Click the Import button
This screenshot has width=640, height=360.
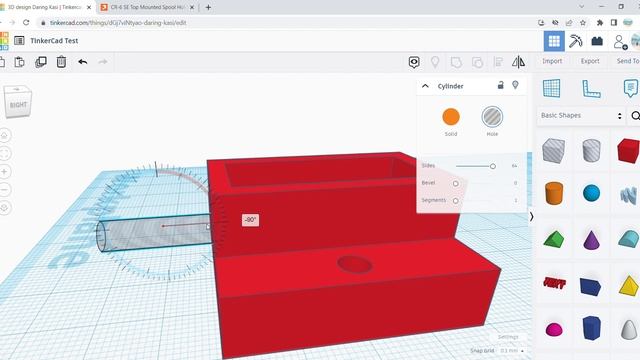(x=552, y=61)
